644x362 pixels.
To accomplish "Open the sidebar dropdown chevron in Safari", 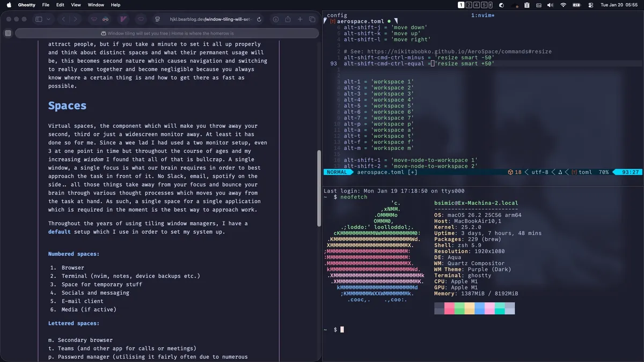I will click(49, 19).
